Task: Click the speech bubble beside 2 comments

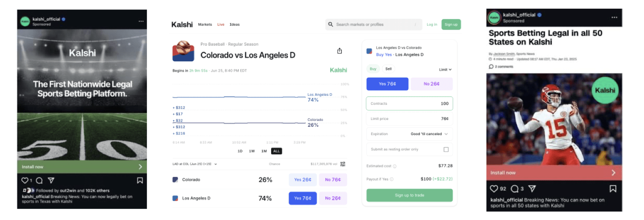Action: pyautogui.click(x=491, y=66)
